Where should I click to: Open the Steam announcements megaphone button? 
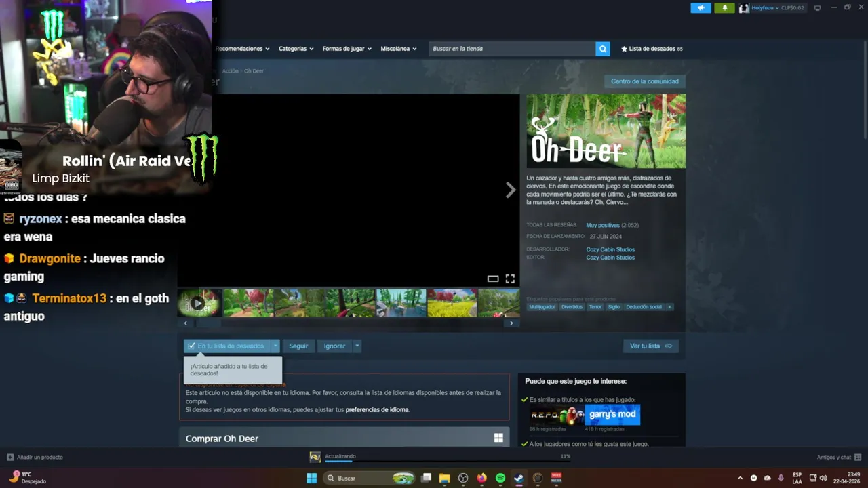pyautogui.click(x=701, y=8)
